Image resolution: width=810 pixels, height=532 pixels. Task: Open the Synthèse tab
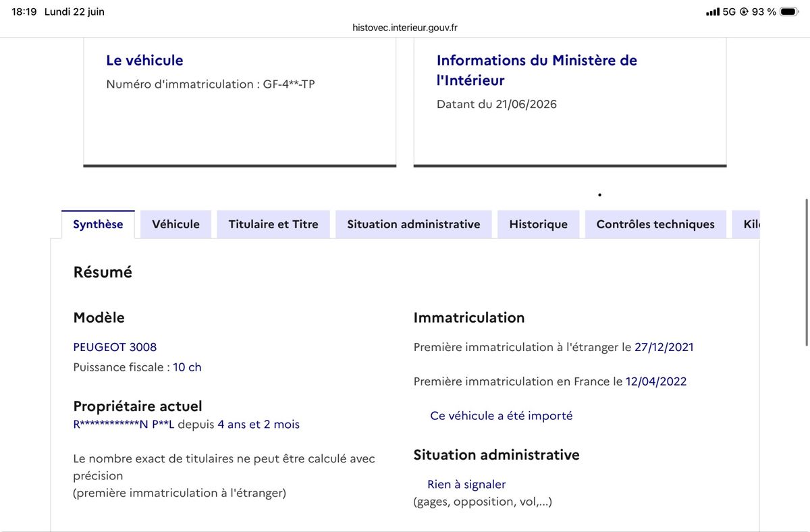pos(98,224)
